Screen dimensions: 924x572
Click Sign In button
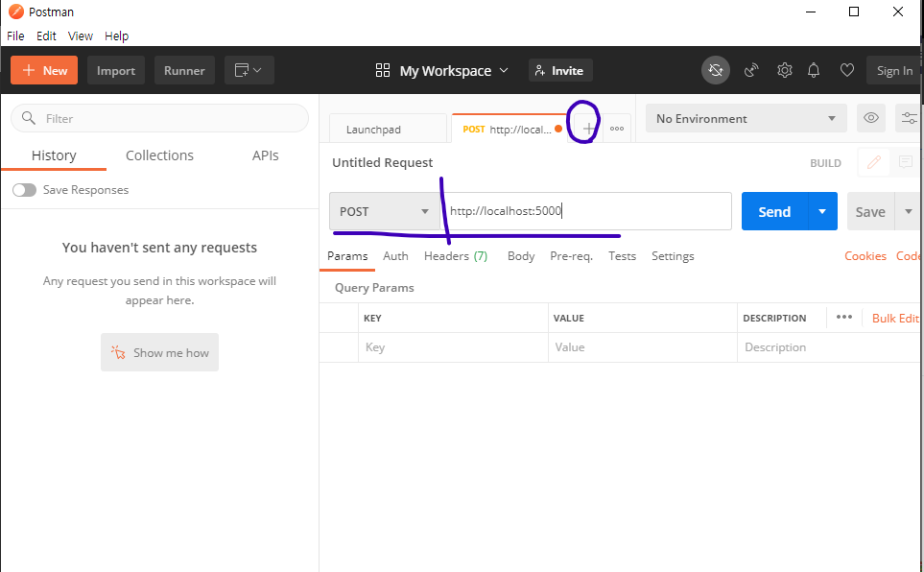pyautogui.click(x=894, y=71)
